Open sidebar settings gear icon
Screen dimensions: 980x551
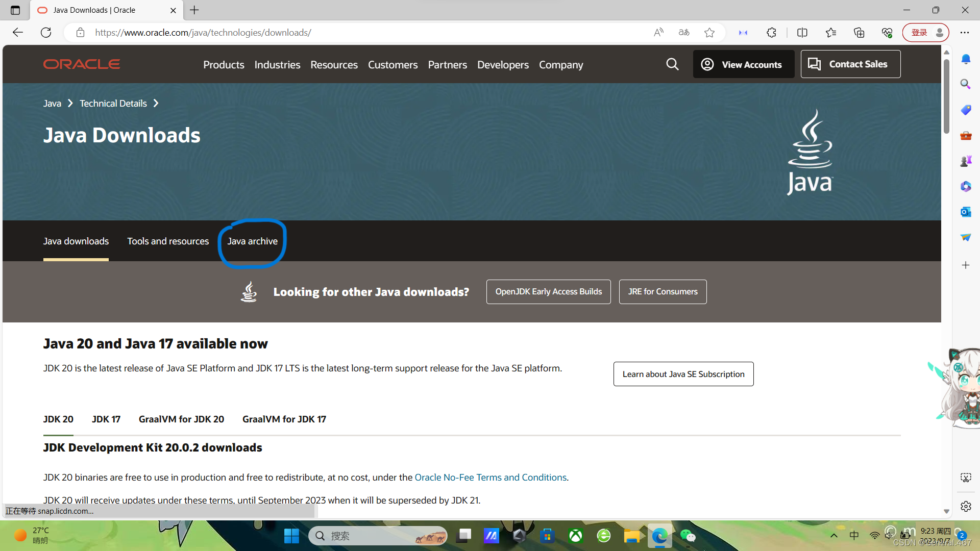pos(965,506)
